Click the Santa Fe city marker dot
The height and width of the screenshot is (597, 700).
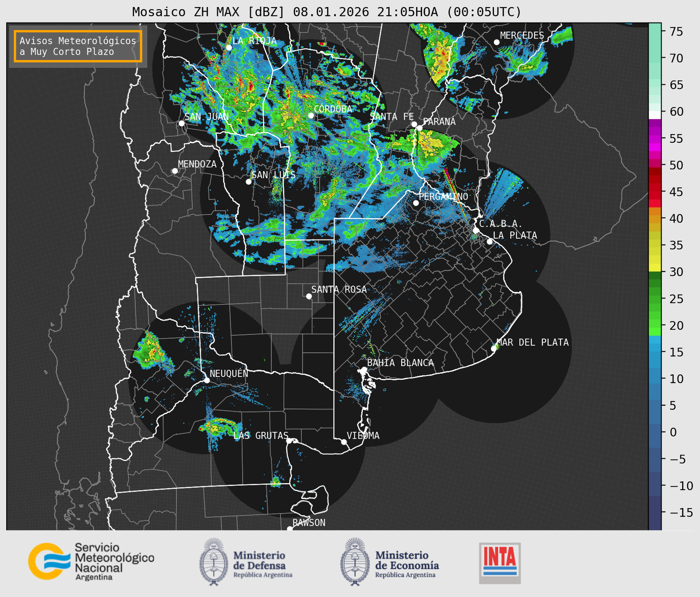(x=414, y=124)
